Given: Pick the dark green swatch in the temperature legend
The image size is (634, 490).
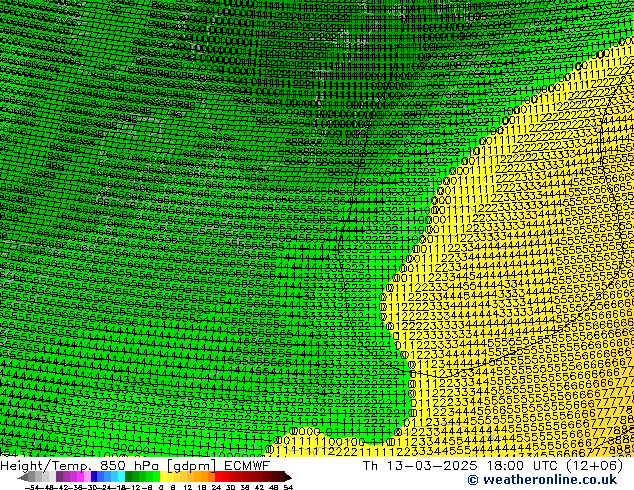Looking at the screenshot, I should [128, 477].
